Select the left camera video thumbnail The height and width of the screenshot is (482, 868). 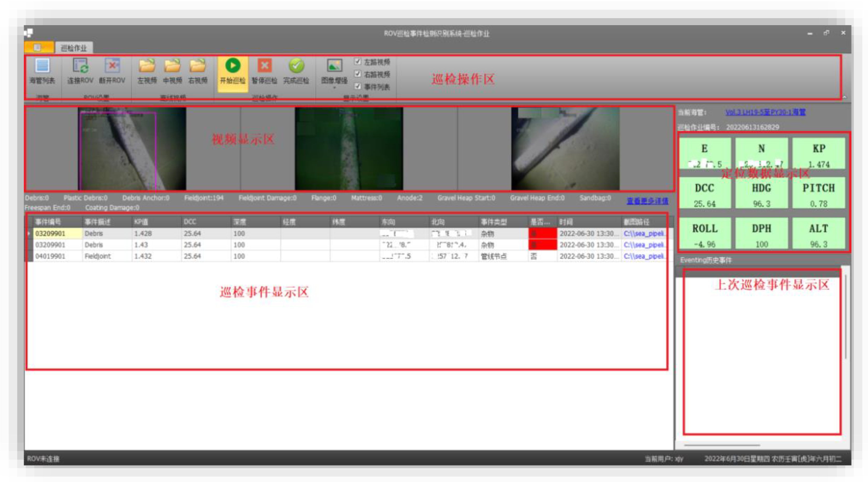click(132, 149)
